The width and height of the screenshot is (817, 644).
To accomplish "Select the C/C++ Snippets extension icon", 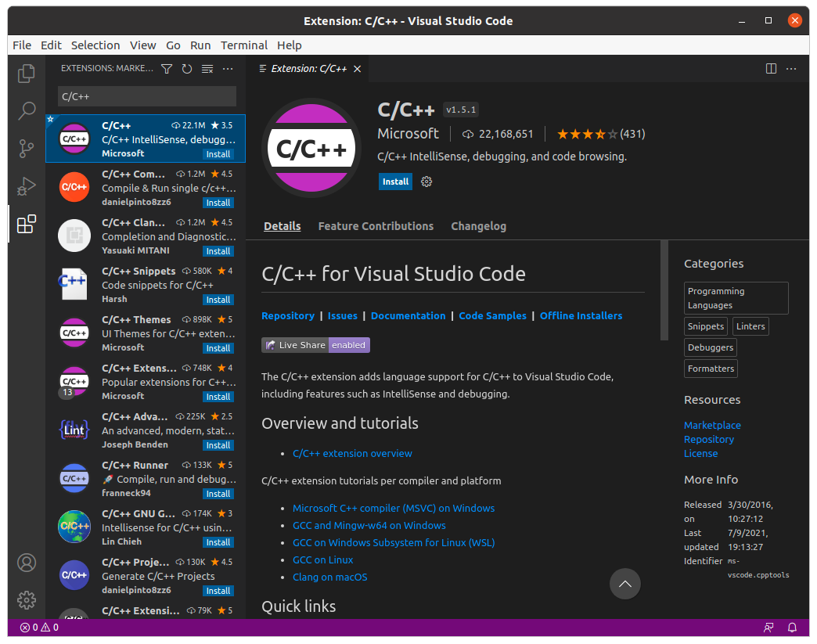I will [74, 284].
